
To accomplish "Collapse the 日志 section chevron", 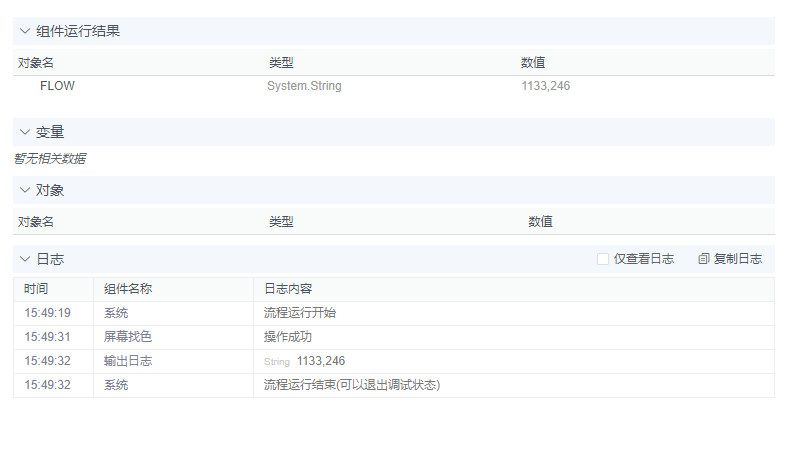I will click(x=25, y=259).
